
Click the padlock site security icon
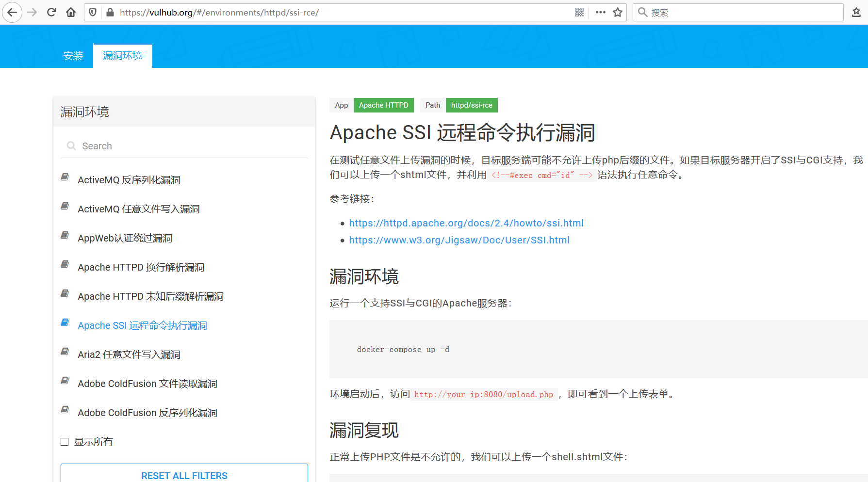click(110, 12)
